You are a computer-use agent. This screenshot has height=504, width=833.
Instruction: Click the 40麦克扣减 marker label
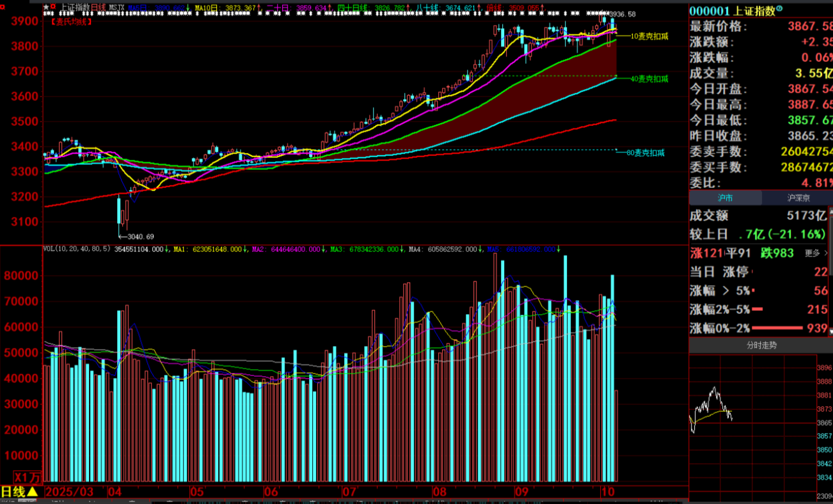point(649,79)
